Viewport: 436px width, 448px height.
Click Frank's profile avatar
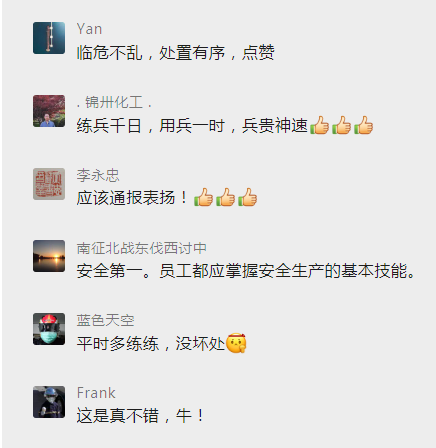click(x=49, y=402)
